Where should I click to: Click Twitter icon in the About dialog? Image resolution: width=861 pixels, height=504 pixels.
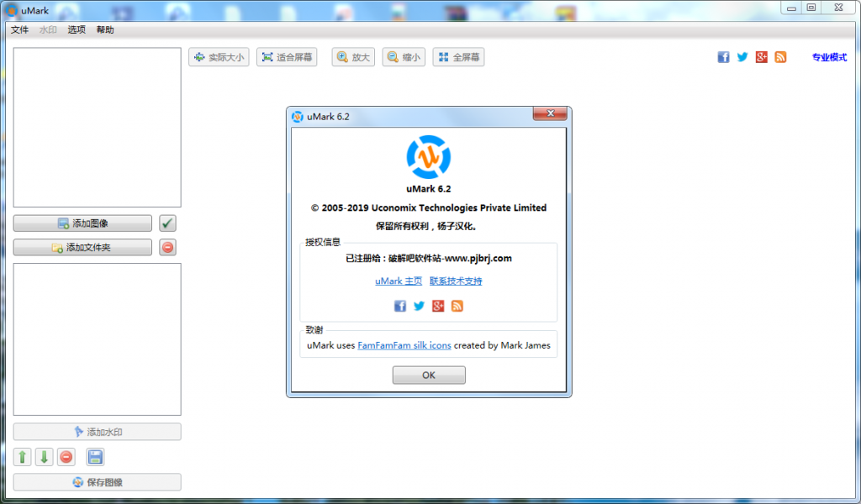pyautogui.click(x=419, y=306)
